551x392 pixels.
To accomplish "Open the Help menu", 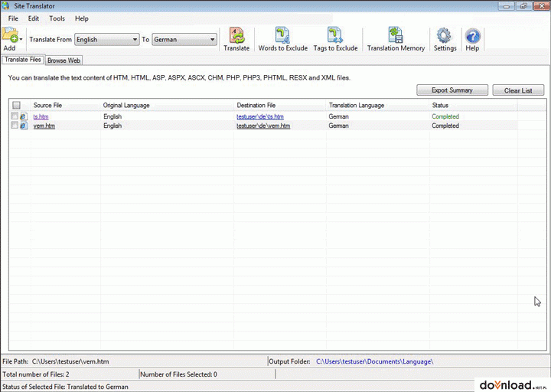I will pos(82,18).
